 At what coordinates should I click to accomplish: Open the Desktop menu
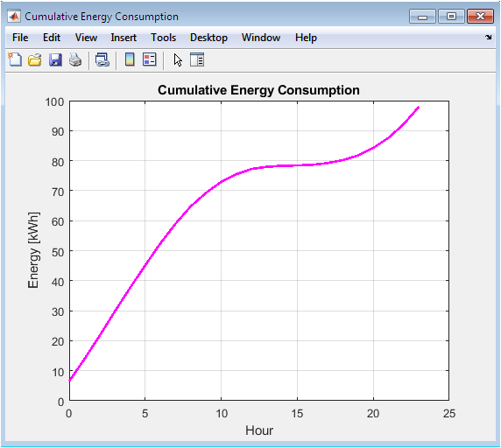coord(208,38)
